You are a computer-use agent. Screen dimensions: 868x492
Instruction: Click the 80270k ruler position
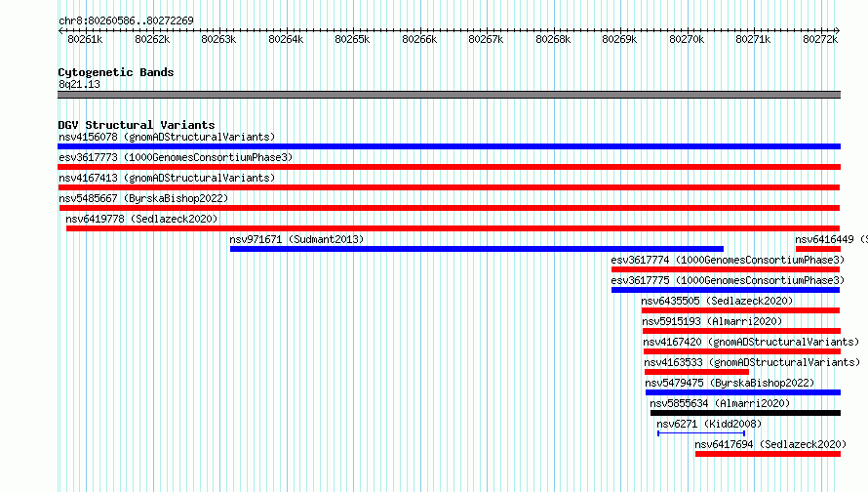coord(687,39)
